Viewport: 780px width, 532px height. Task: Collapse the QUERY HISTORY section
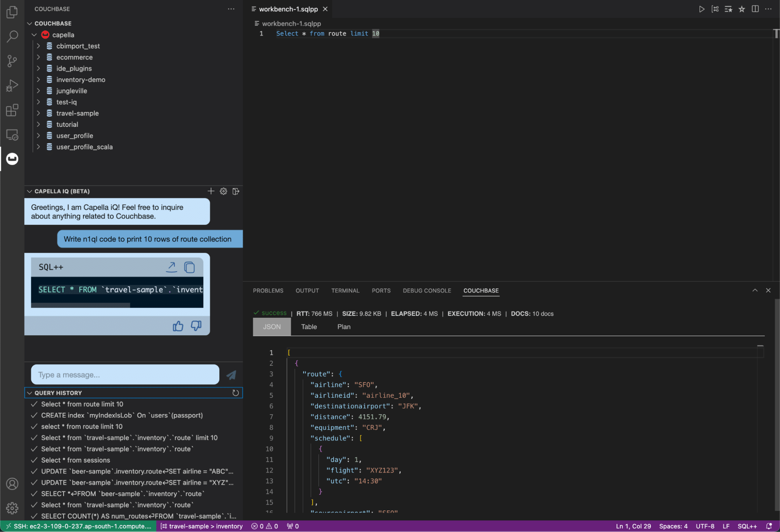(30, 393)
